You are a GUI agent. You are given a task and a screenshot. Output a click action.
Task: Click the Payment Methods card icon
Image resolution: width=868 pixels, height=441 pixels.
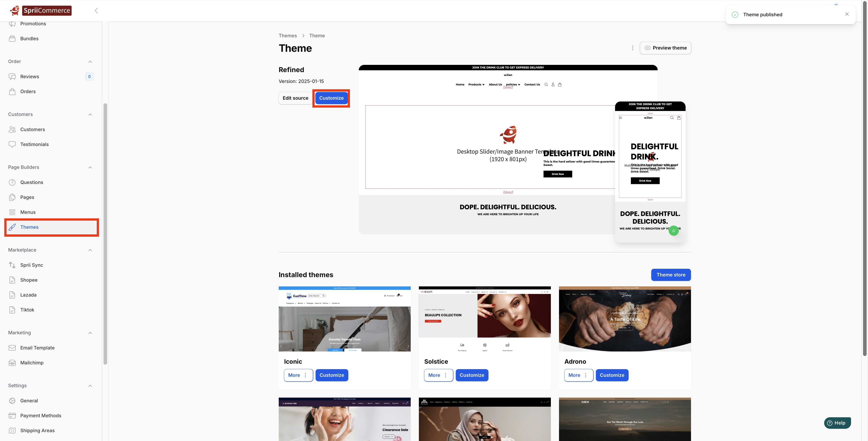coord(12,415)
